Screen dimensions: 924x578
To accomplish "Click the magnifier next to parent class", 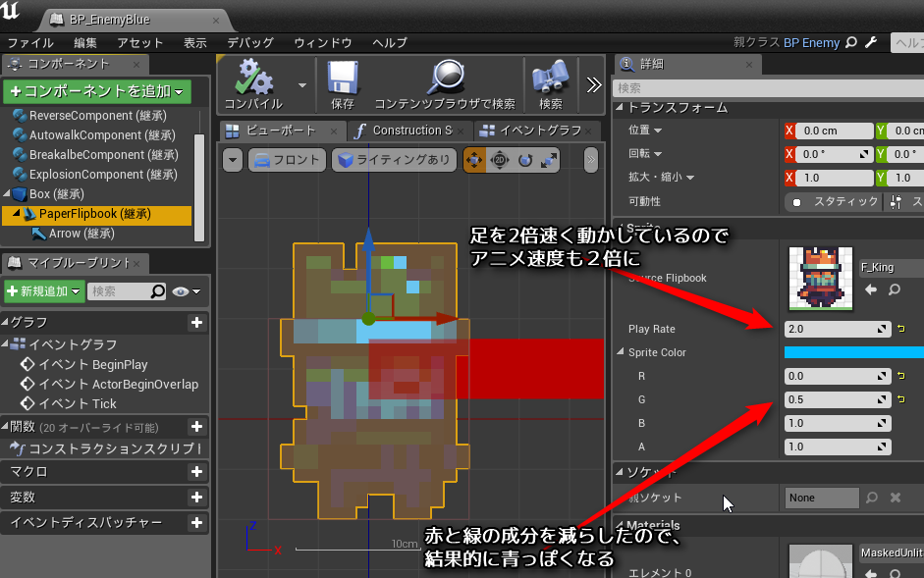I will 851,42.
